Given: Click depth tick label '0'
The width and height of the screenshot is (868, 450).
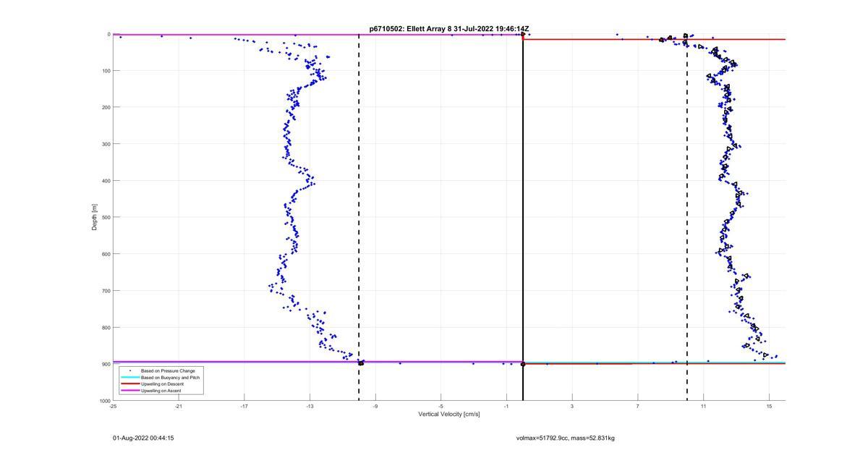Looking at the screenshot, I should pos(109,34).
